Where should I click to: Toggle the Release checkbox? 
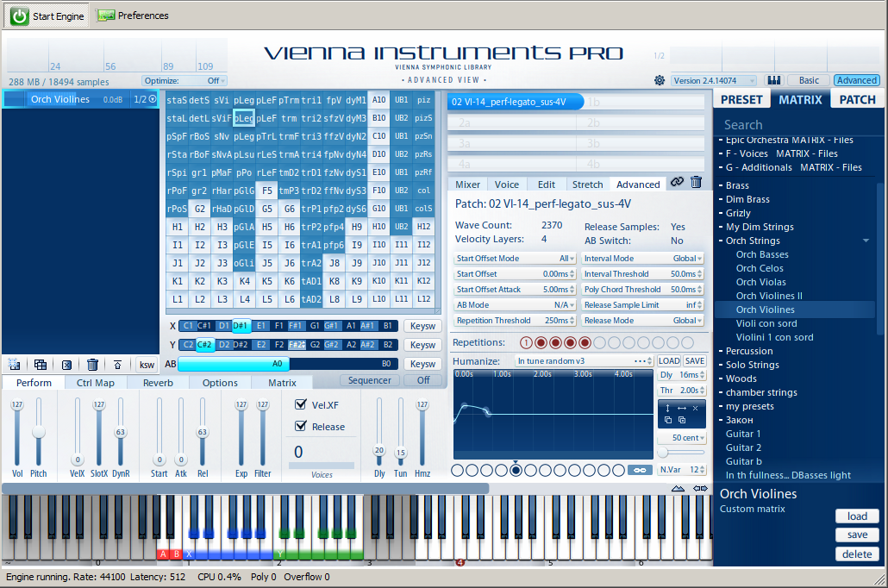pyautogui.click(x=301, y=426)
